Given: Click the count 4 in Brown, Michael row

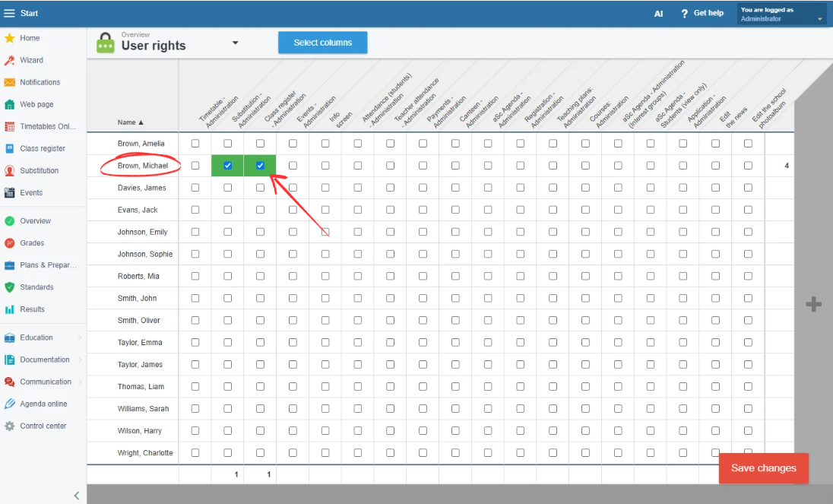Looking at the screenshot, I should [x=787, y=166].
